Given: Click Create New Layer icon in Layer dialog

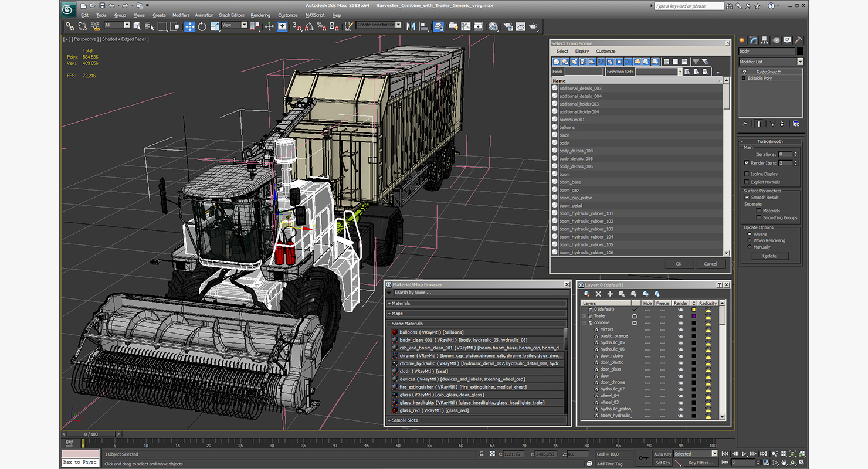Looking at the screenshot, I should click(586, 294).
